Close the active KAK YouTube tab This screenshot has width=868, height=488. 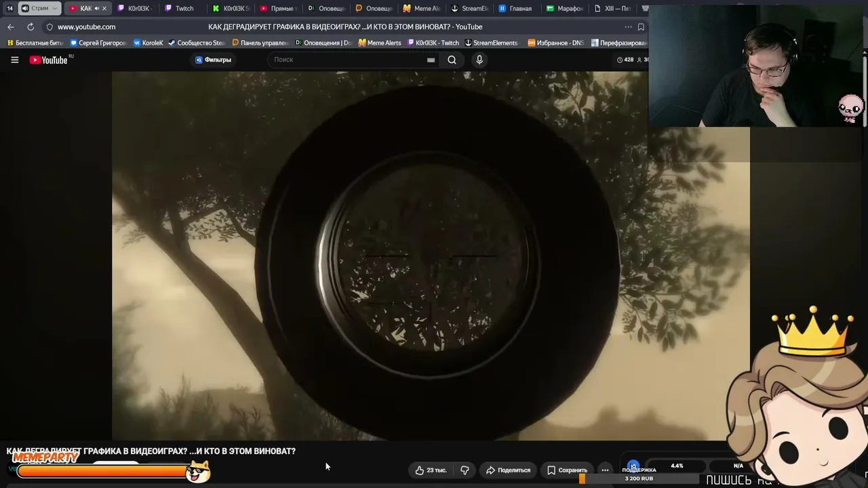click(x=104, y=8)
